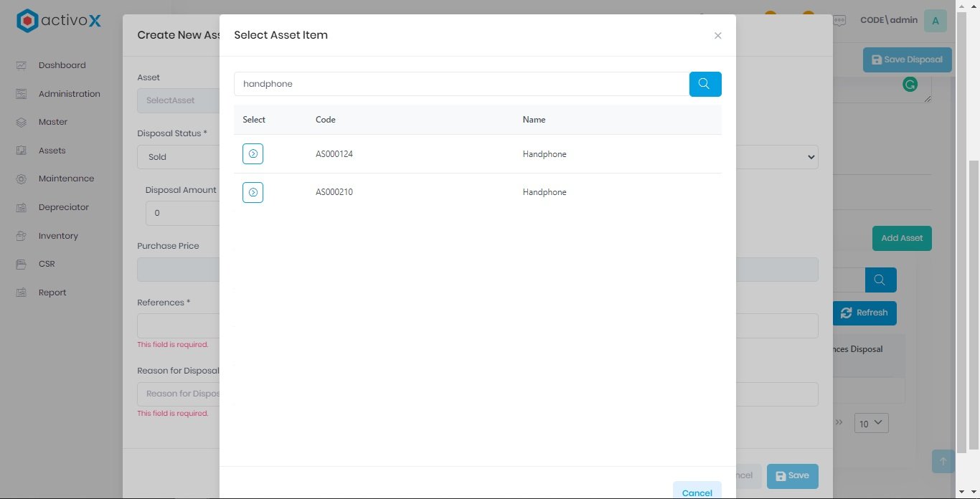The image size is (980, 499).
Task: Click the Save Disposal button
Action: tap(906, 60)
